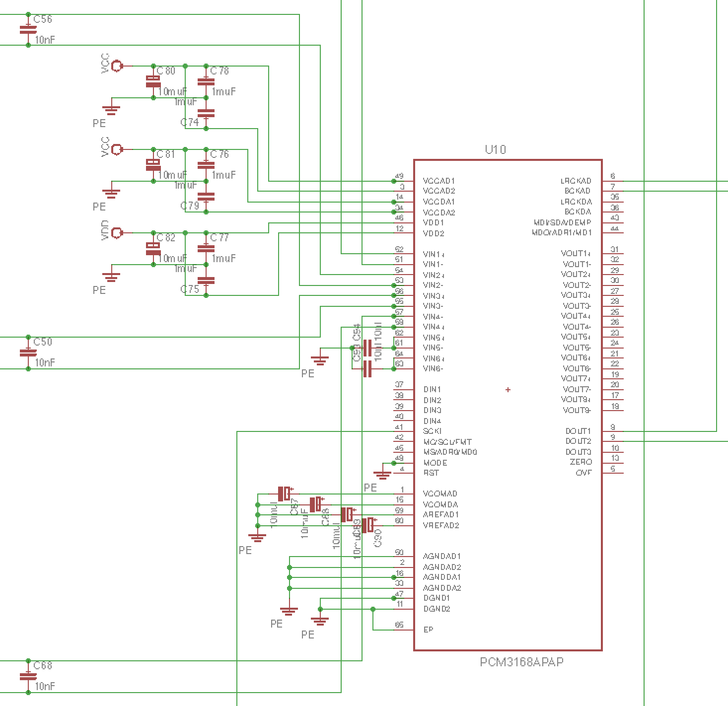Click the C75 name label

(190, 289)
